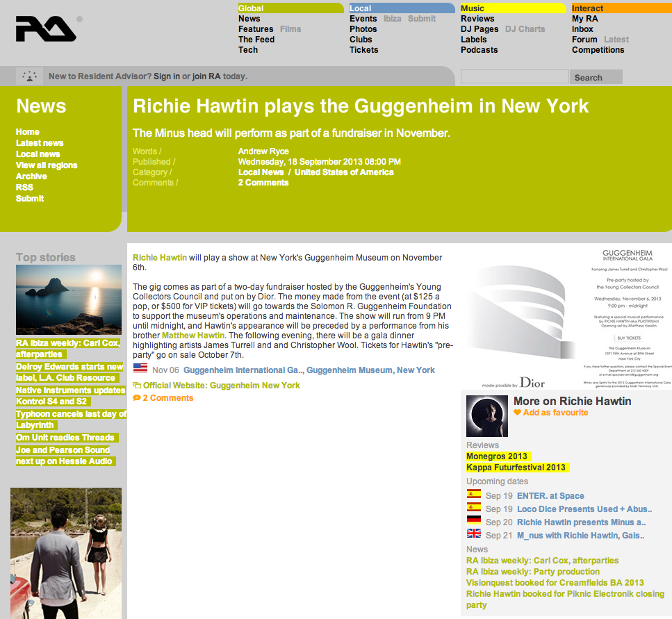Click the join RA link
Screen dimensions: 672x619
pos(206,76)
